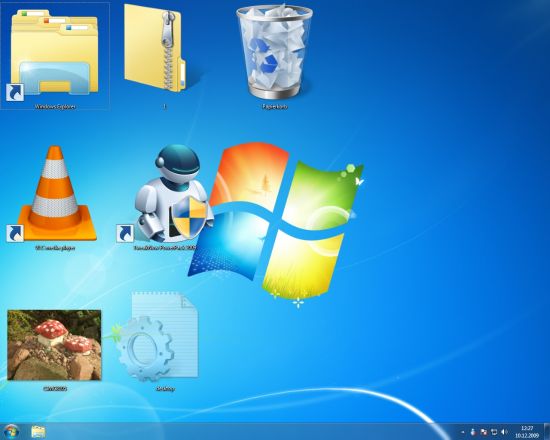Click the Papierkorb label text
This screenshot has width=550, height=440.
click(275, 107)
